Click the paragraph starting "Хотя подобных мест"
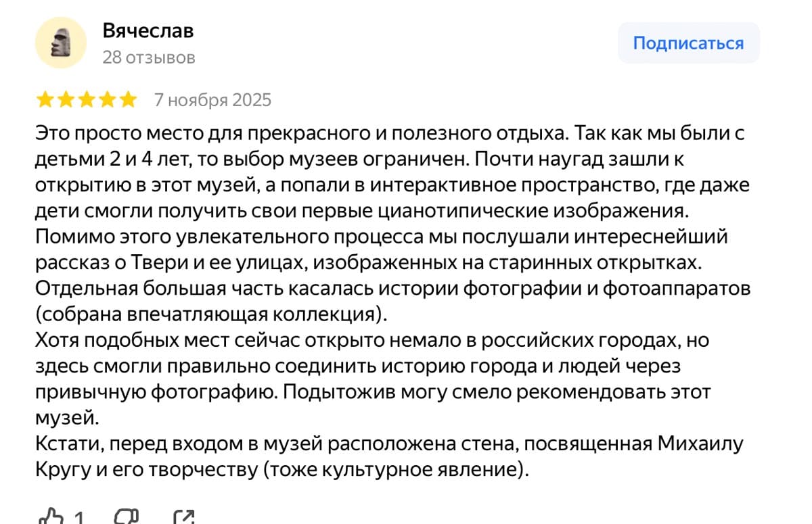 (371, 340)
